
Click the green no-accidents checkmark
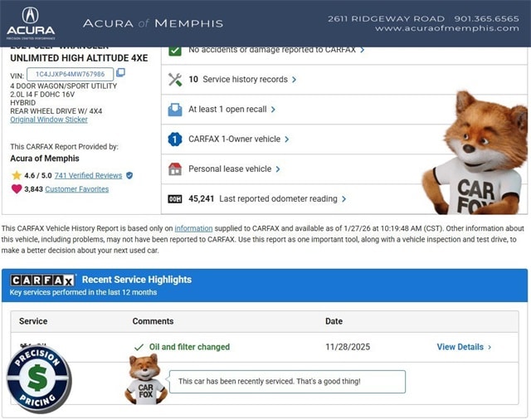pos(175,50)
